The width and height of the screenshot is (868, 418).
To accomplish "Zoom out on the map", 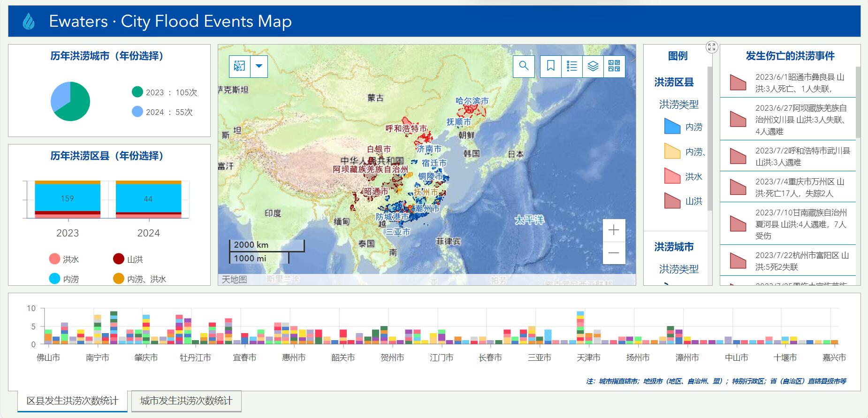I will coord(614,253).
